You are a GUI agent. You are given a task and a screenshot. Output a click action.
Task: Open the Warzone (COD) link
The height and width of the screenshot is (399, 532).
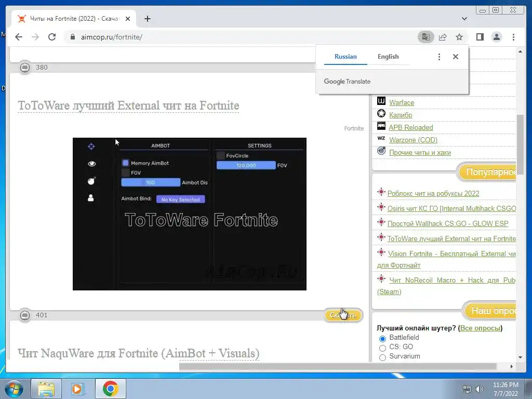(x=413, y=140)
